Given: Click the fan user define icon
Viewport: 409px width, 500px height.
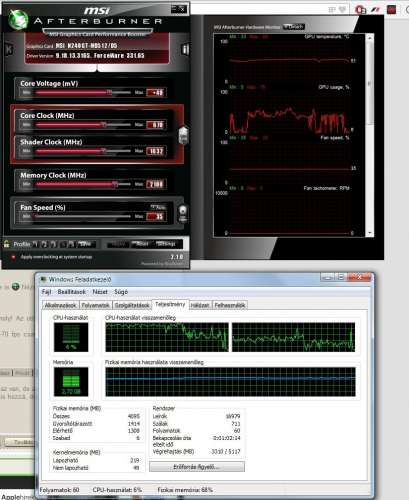Looking at the screenshot, I should (x=183, y=214).
